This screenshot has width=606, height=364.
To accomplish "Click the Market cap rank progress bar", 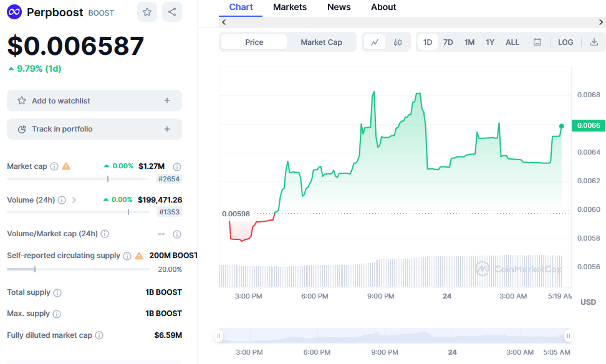I will pos(78,179).
